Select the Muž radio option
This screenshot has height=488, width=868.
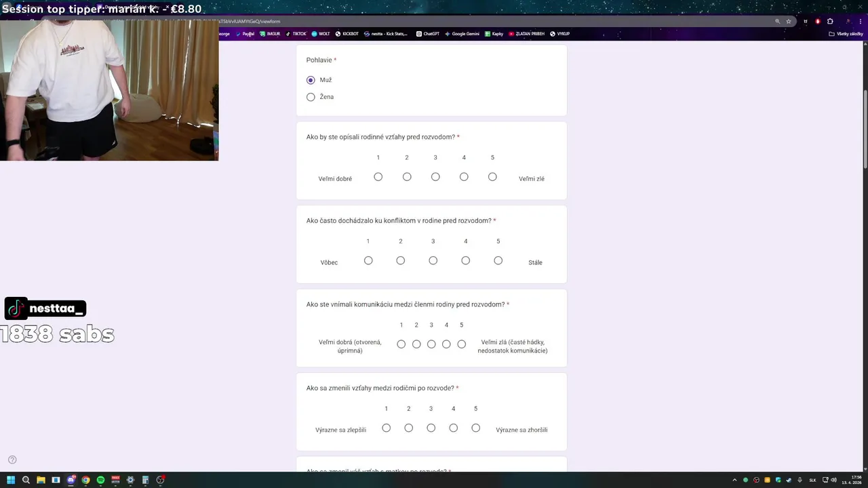point(311,80)
